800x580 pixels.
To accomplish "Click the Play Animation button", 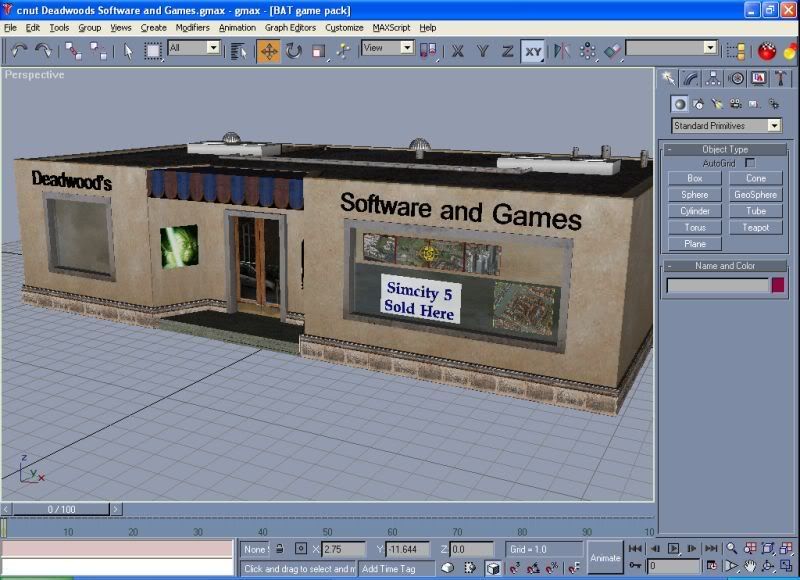I will pos(673,548).
